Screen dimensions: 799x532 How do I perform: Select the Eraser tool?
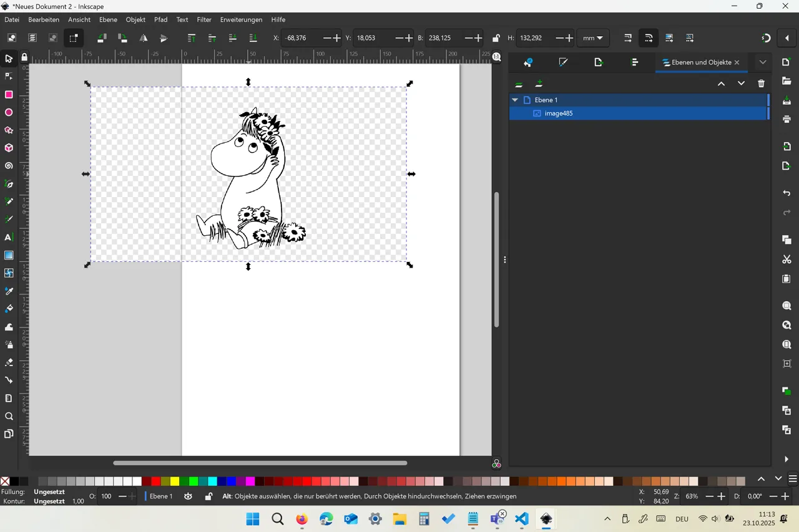point(9,362)
